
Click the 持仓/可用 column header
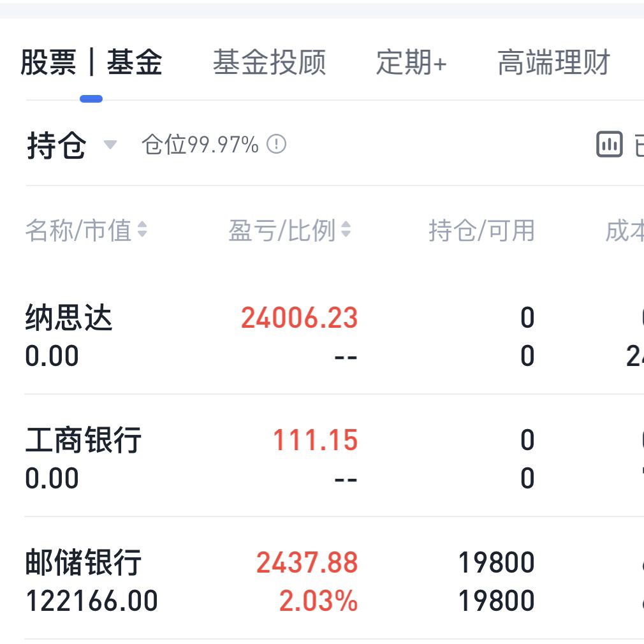coord(481,230)
